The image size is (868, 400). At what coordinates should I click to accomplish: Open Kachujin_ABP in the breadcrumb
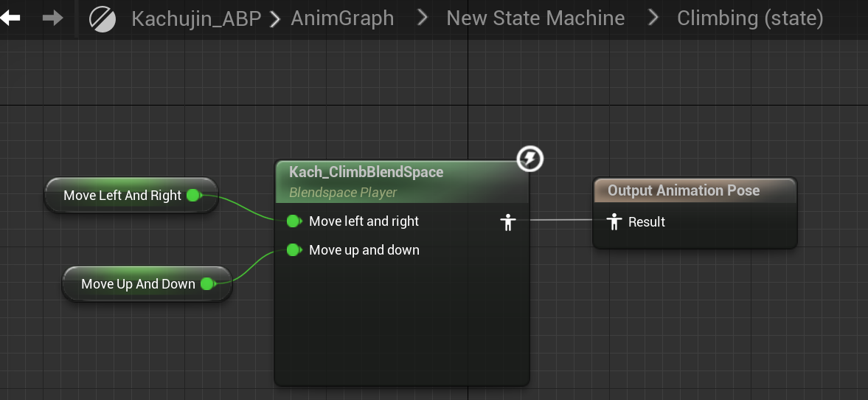pos(196,18)
